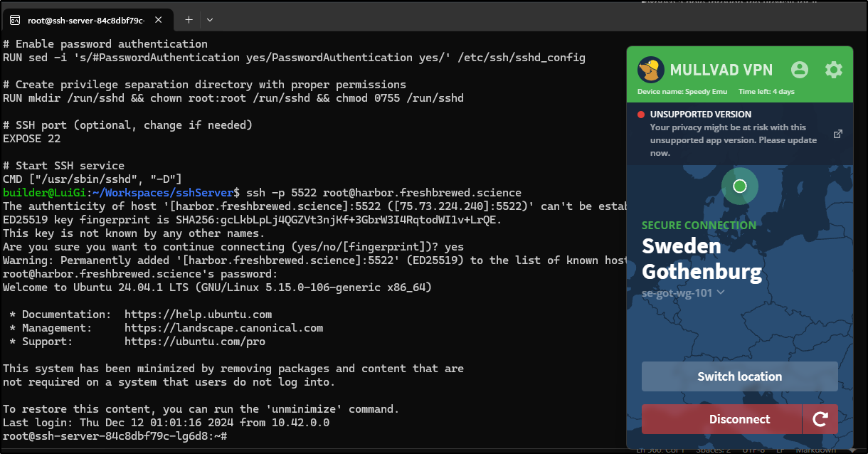Click the ED25519 key fingerprint line

click(253, 220)
